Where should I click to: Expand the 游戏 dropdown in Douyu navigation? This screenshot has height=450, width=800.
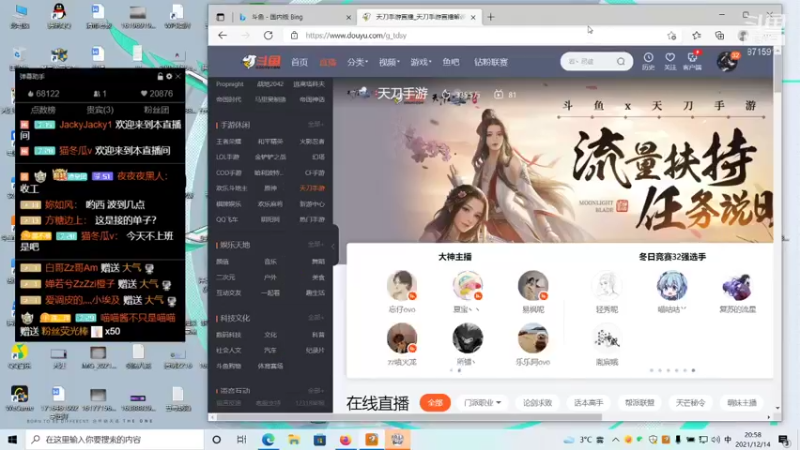[420, 62]
